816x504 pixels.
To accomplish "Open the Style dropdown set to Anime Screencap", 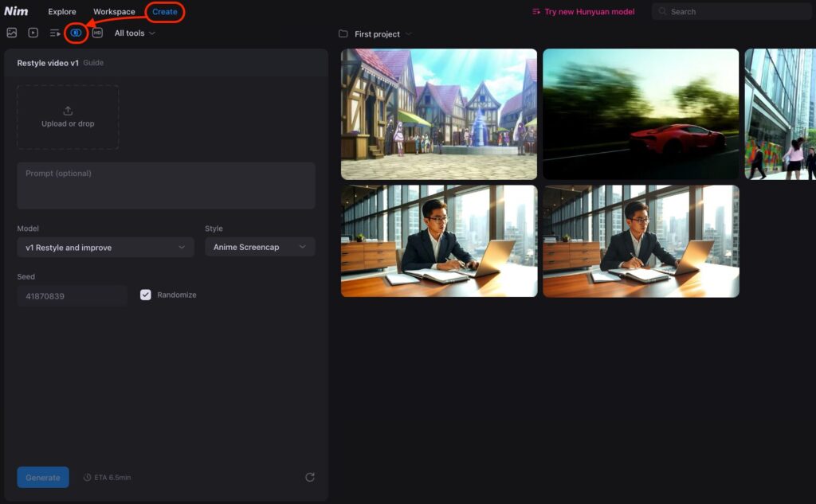I will click(x=260, y=248).
